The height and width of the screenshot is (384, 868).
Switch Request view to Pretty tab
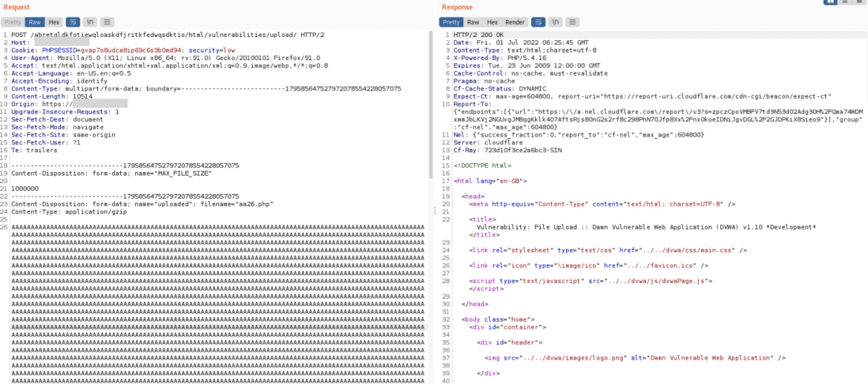13,22
